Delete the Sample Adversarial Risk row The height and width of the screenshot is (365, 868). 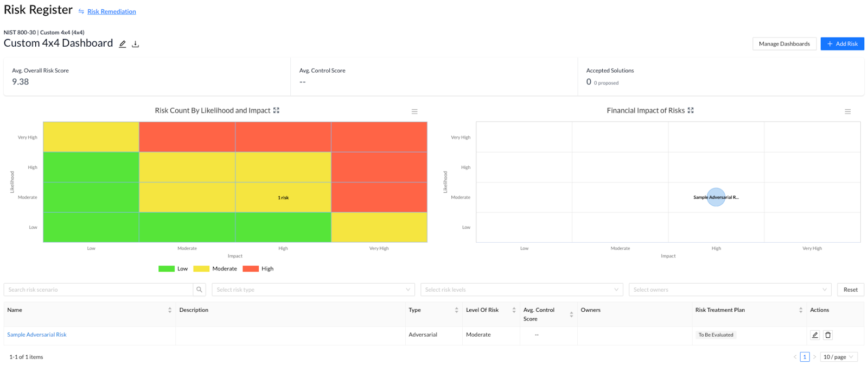tap(828, 335)
